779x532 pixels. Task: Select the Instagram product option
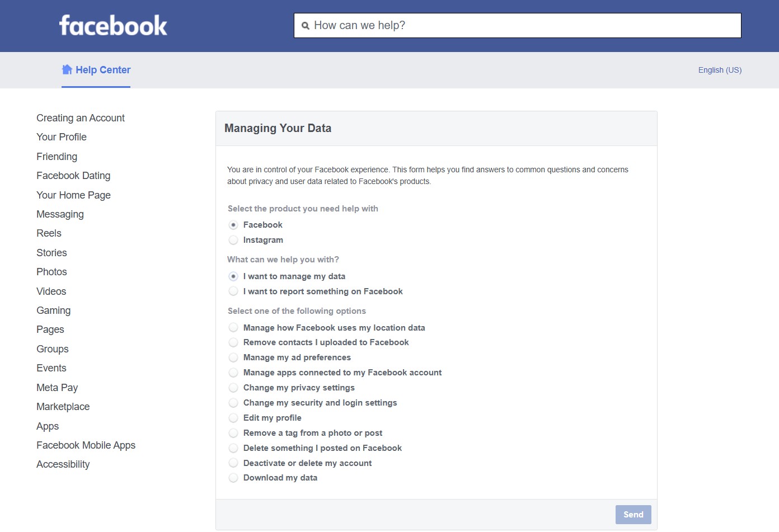click(x=233, y=240)
